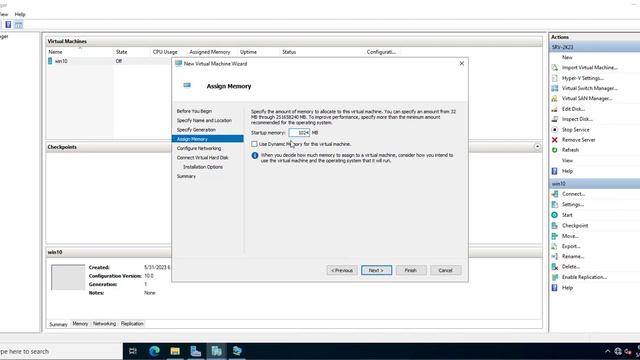The height and width of the screenshot is (360, 640).
Task: Click the win10 Settings icon in Actions
Action: click(554, 204)
